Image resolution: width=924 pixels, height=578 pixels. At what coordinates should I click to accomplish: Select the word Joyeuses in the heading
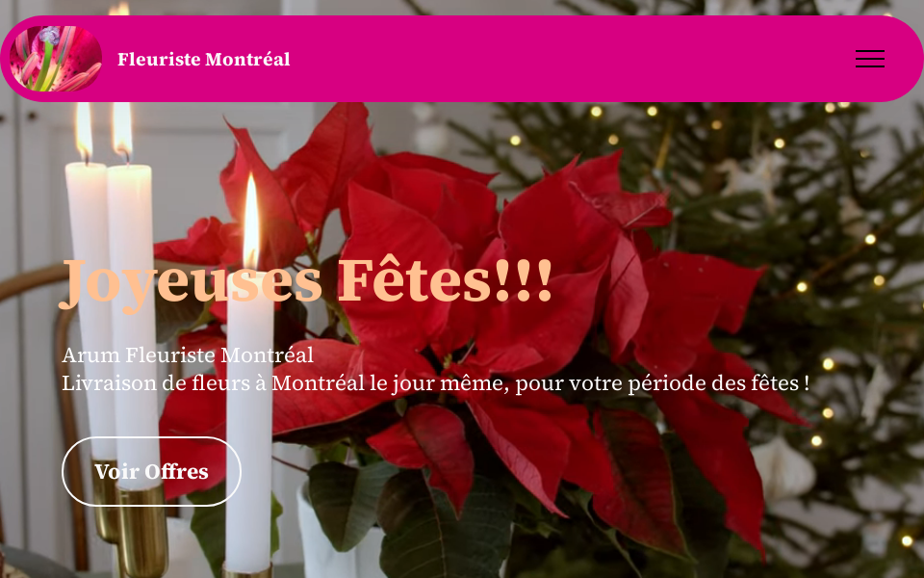coord(191,283)
